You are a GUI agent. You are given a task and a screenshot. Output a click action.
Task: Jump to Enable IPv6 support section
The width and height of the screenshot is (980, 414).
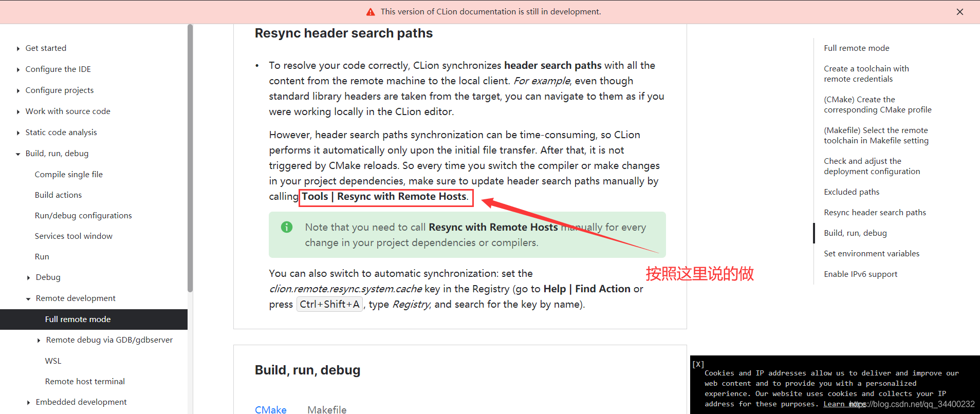click(x=860, y=274)
